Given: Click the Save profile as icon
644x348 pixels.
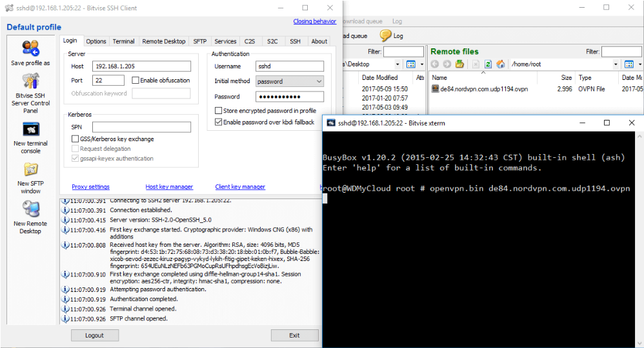Looking at the screenshot, I should coord(30,49).
